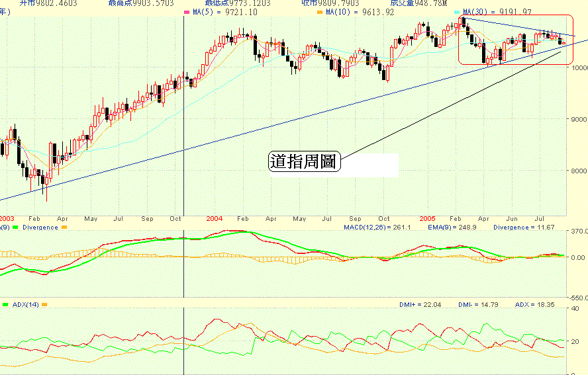Click the orange swatch in the MACD legend
588x375 pixels.
click(64, 228)
